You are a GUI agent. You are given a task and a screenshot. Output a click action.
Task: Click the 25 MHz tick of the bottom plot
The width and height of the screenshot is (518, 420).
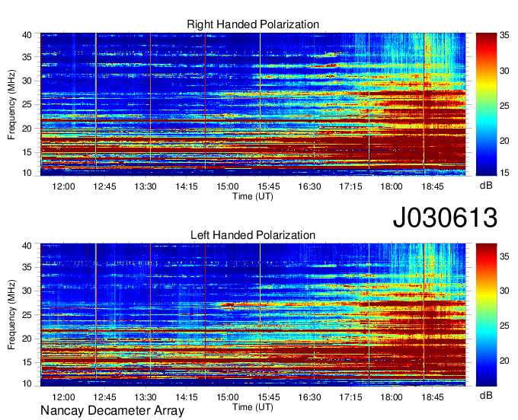(x=27, y=315)
